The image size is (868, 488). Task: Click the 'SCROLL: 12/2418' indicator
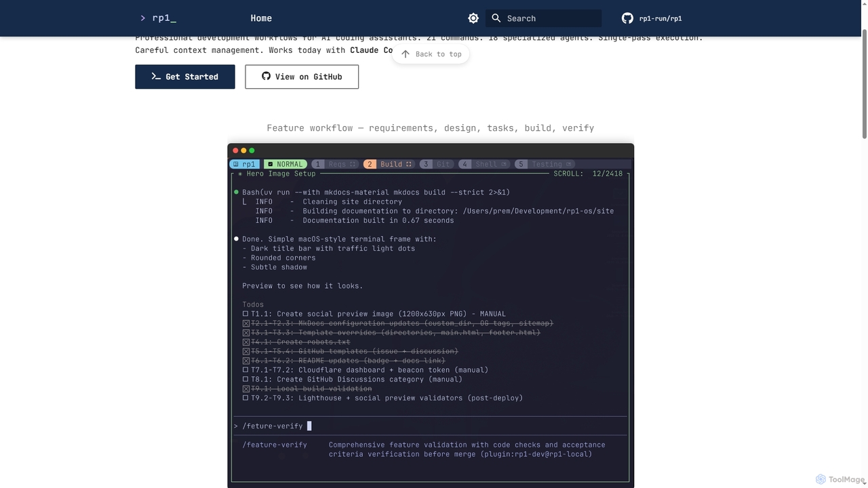coord(588,174)
